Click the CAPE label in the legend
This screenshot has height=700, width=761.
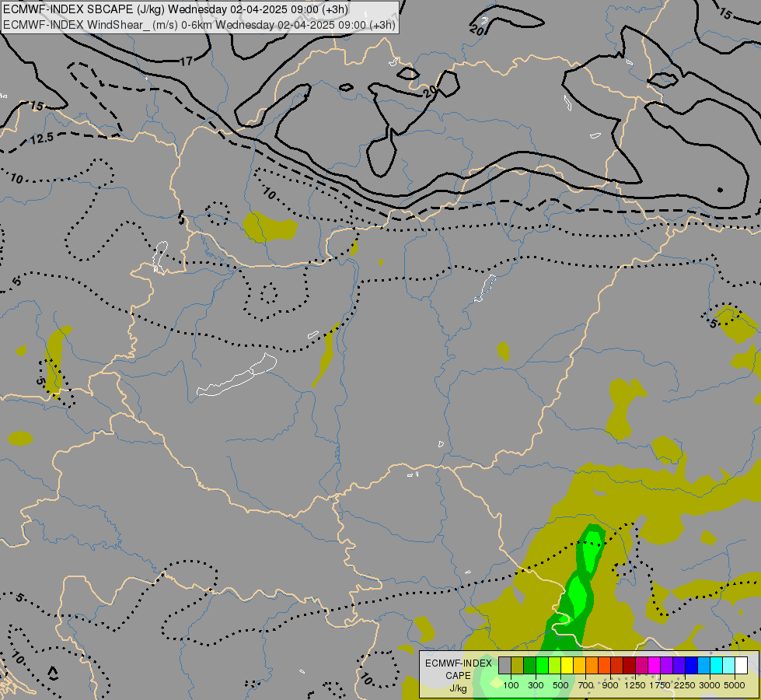click(x=458, y=676)
